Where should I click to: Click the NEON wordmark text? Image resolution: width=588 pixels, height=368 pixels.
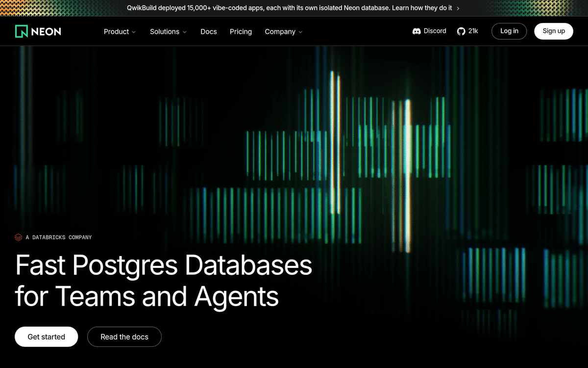[46, 31]
